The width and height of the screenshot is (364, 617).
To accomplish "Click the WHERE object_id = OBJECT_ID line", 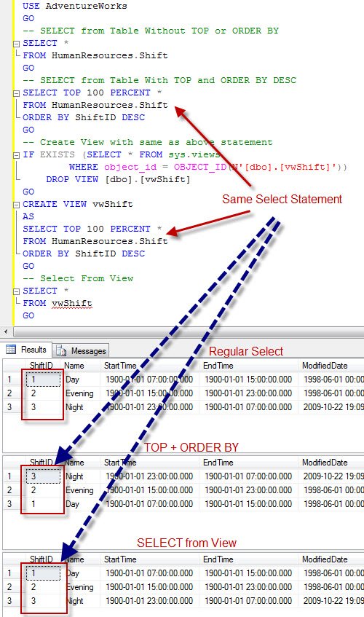I will tap(208, 167).
